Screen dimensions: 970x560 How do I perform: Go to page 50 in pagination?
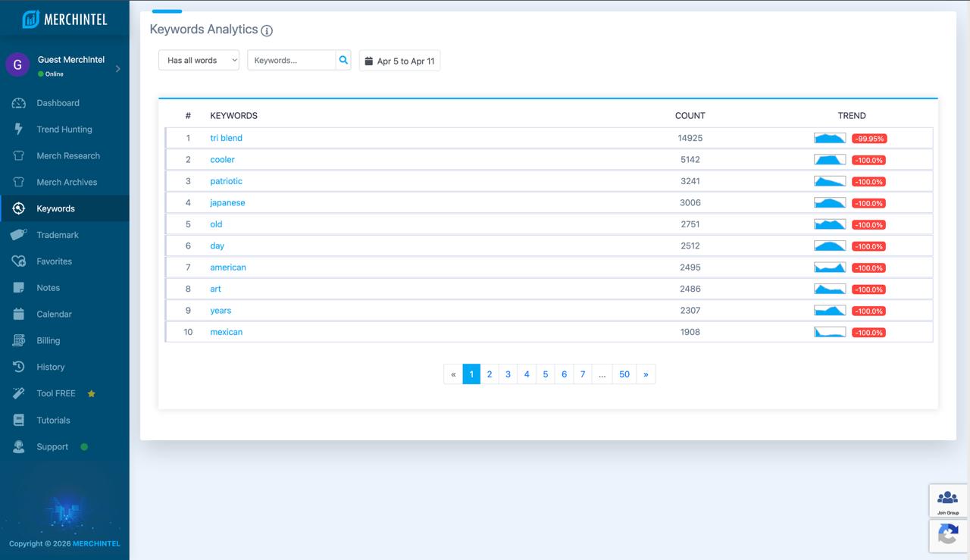point(624,374)
